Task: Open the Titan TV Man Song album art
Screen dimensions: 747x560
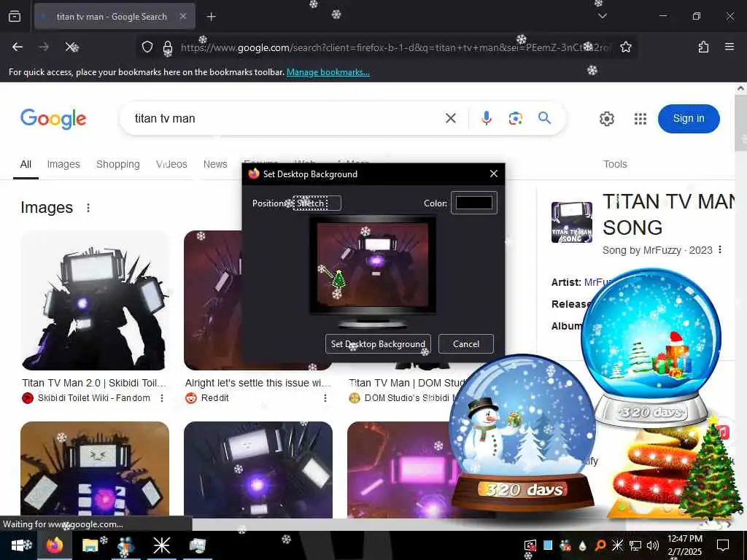Action: pos(572,222)
